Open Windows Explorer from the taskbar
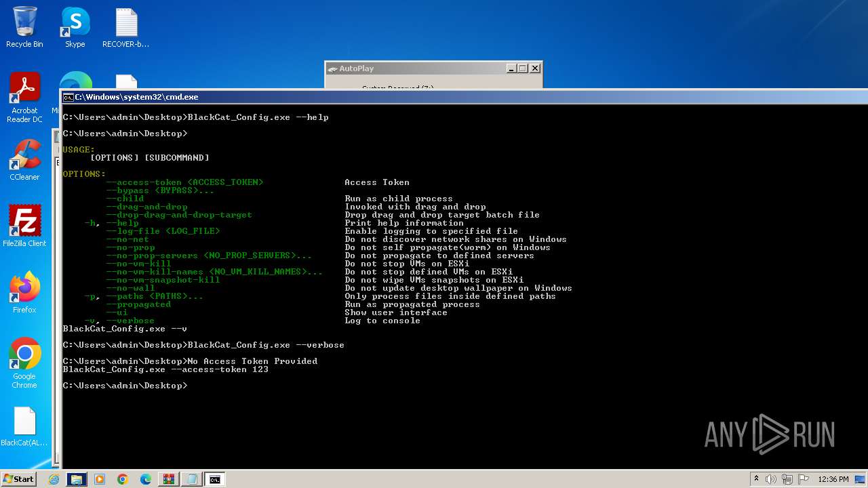Screen dimensions: 868x488 point(77,479)
